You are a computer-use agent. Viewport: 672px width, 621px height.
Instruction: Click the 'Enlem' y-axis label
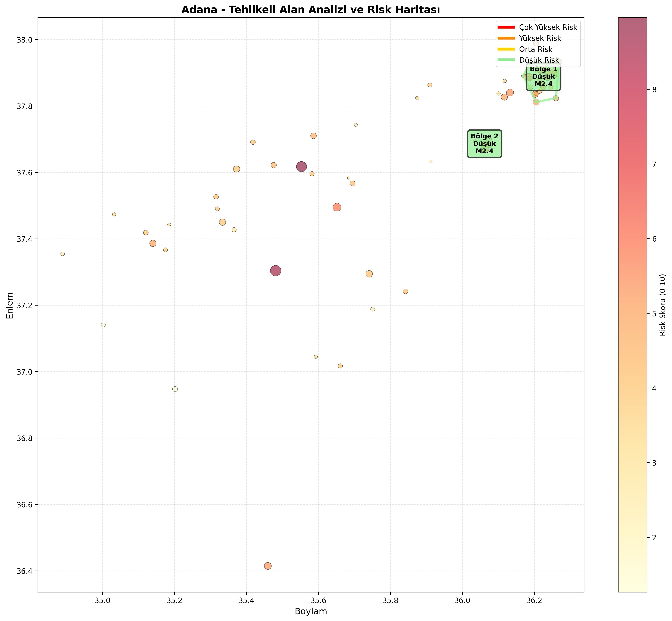(10, 305)
